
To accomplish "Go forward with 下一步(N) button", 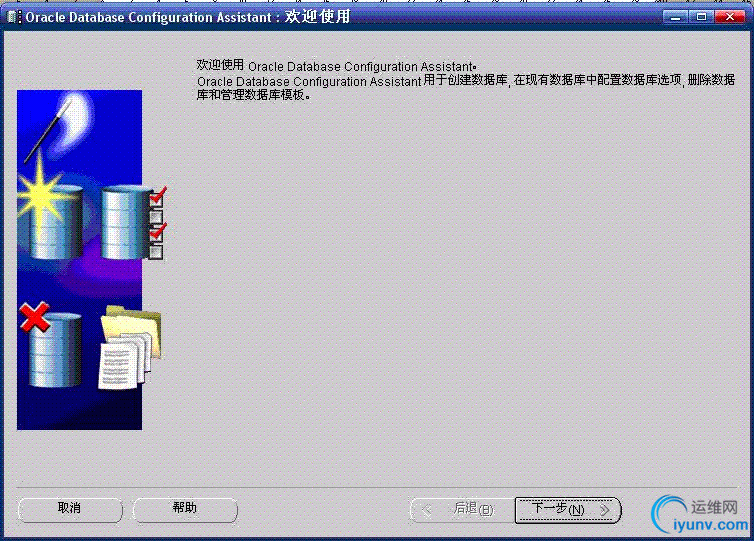I will point(568,510).
